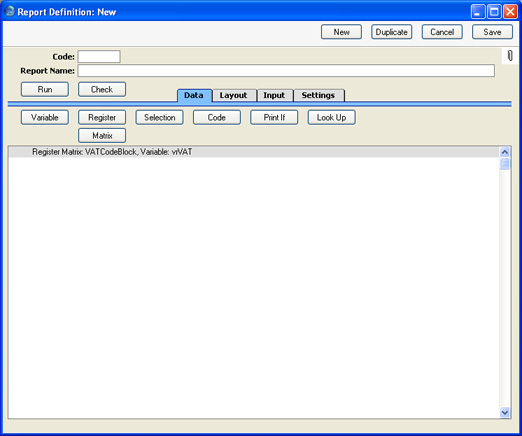Screen dimensions: 522x436
Task: Click the paperclip attachments icon
Action: click(510, 56)
